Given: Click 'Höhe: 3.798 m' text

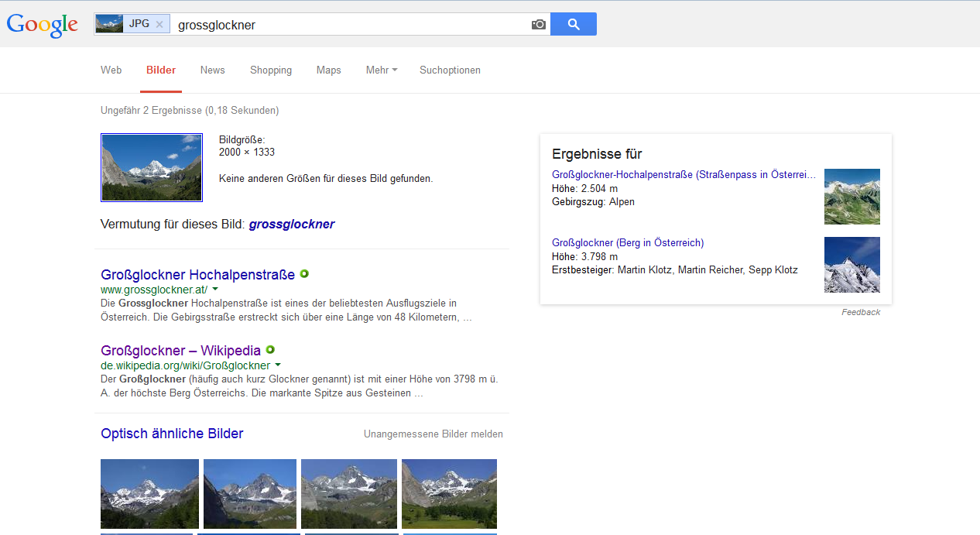Looking at the screenshot, I should point(585,256).
